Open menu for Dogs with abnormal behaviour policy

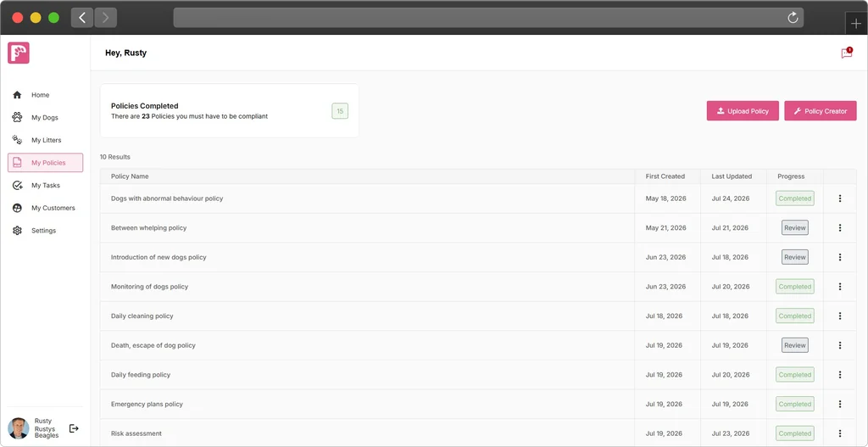coord(840,198)
